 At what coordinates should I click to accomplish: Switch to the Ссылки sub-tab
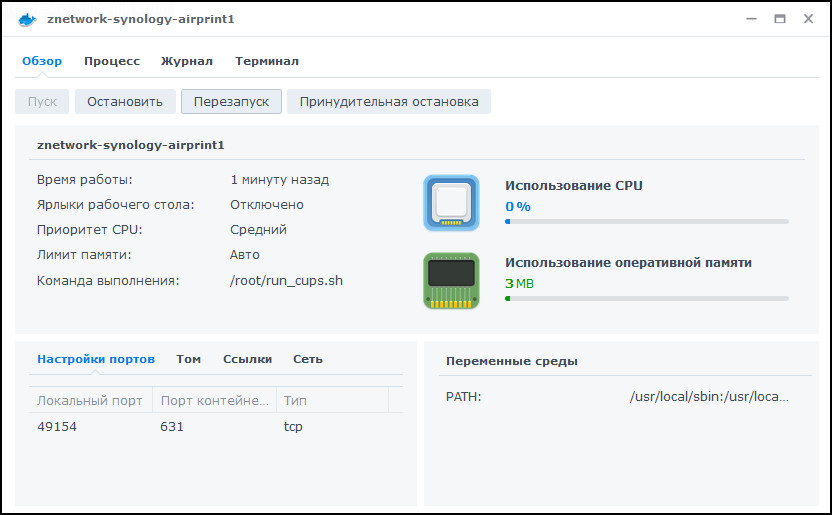pyautogui.click(x=247, y=359)
